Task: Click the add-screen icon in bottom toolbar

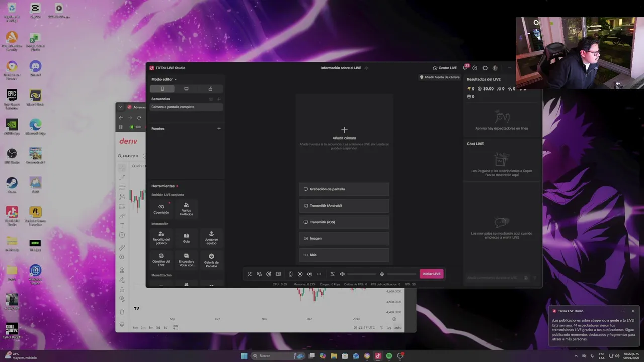Action: pyautogui.click(x=278, y=274)
